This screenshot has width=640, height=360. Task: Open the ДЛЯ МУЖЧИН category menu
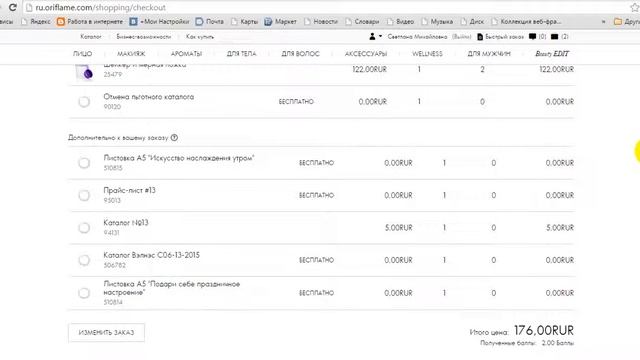489,54
